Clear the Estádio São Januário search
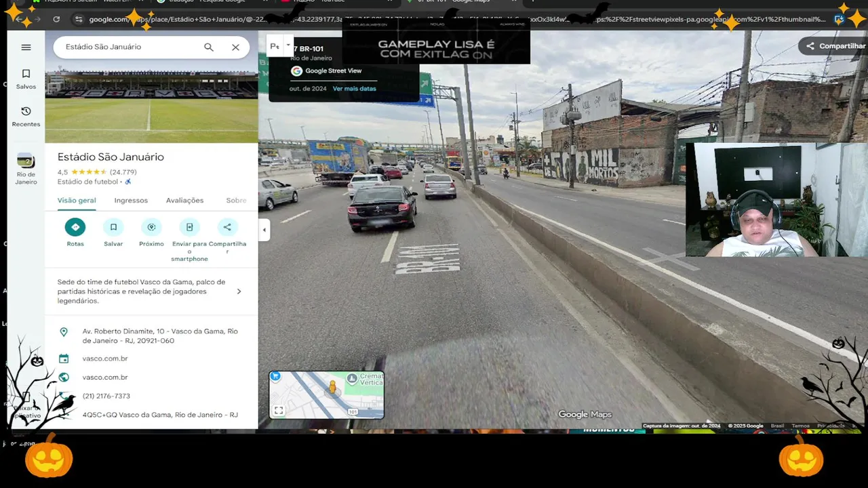This screenshot has height=488, width=868. pyautogui.click(x=235, y=47)
